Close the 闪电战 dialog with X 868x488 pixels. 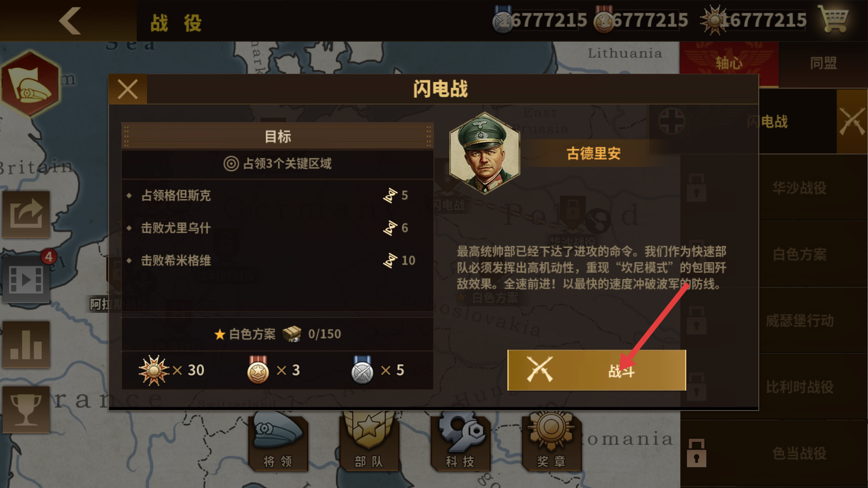(127, 89)
